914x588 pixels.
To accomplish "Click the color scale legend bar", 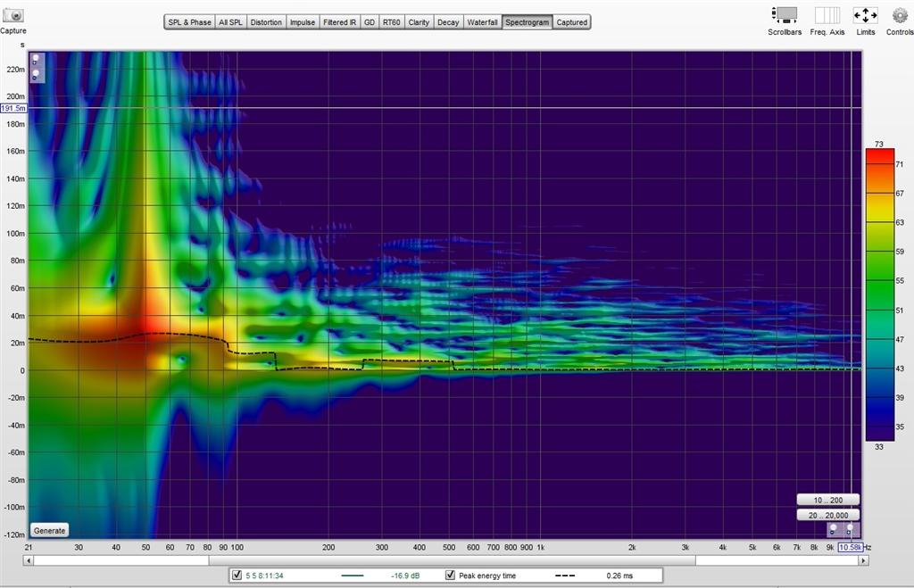I will pyautogui.click(x=879, y=294).
